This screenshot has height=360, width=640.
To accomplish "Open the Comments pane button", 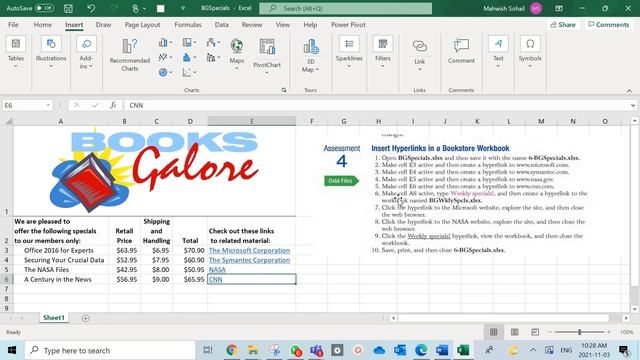I will tap(609, 24).
